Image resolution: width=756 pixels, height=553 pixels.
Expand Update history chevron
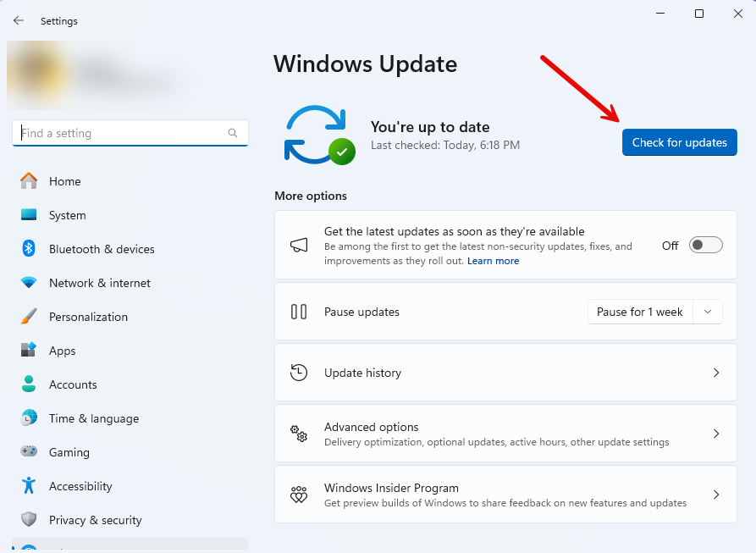(x=716, y=373)
